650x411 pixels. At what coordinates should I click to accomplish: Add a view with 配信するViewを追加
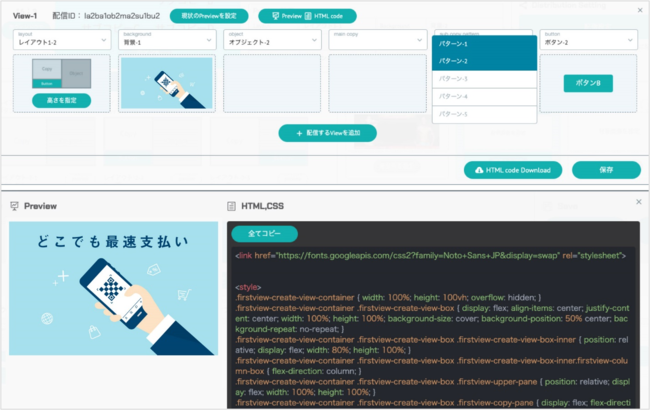327,133
